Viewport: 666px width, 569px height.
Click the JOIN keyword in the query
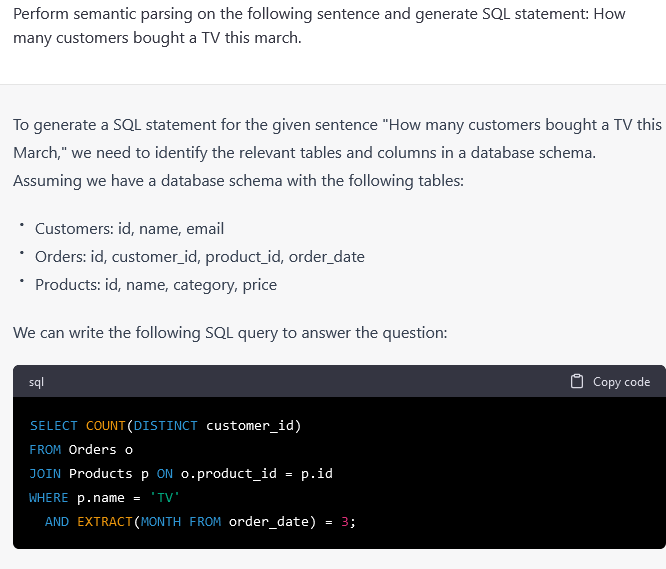click(x=45, y=474)
